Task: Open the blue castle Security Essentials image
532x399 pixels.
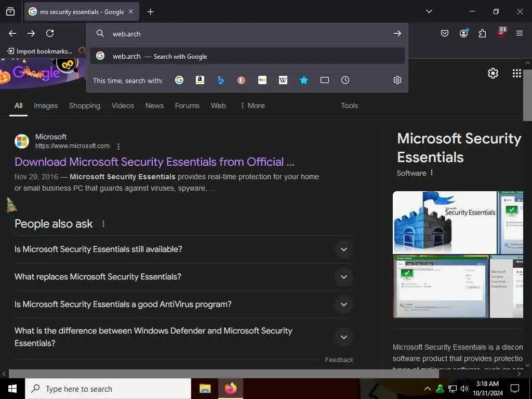Action: tap(445, 222)
